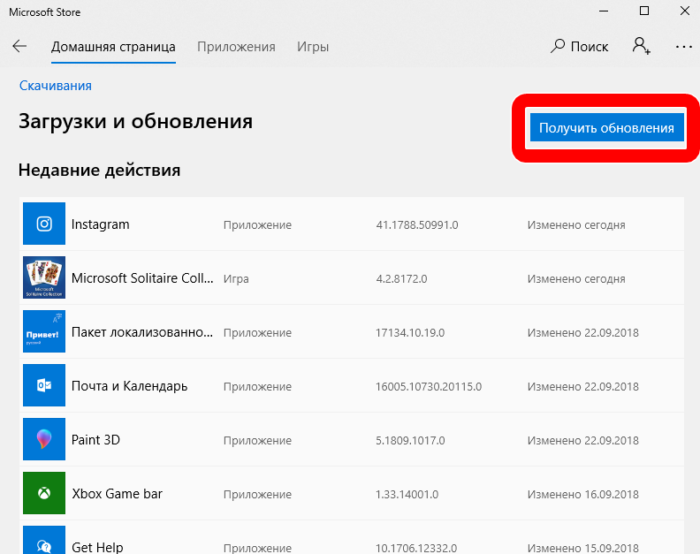700x554 pixels.
Task: Minimize the Microsoft Store window
Action: 604,11
